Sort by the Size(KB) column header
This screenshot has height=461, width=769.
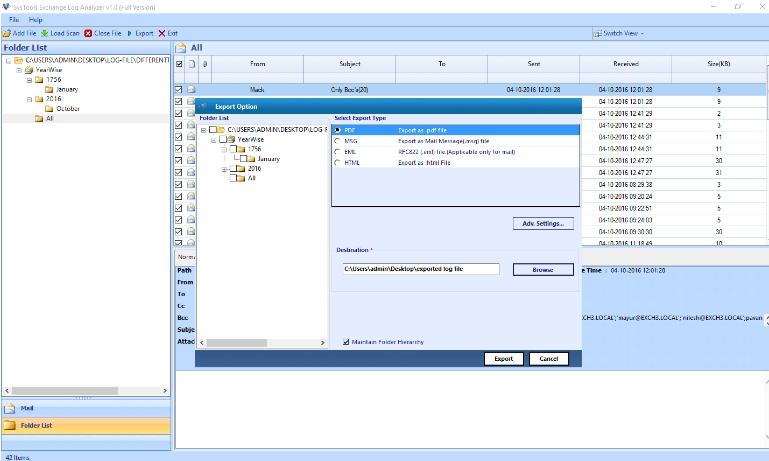[718, 64]
